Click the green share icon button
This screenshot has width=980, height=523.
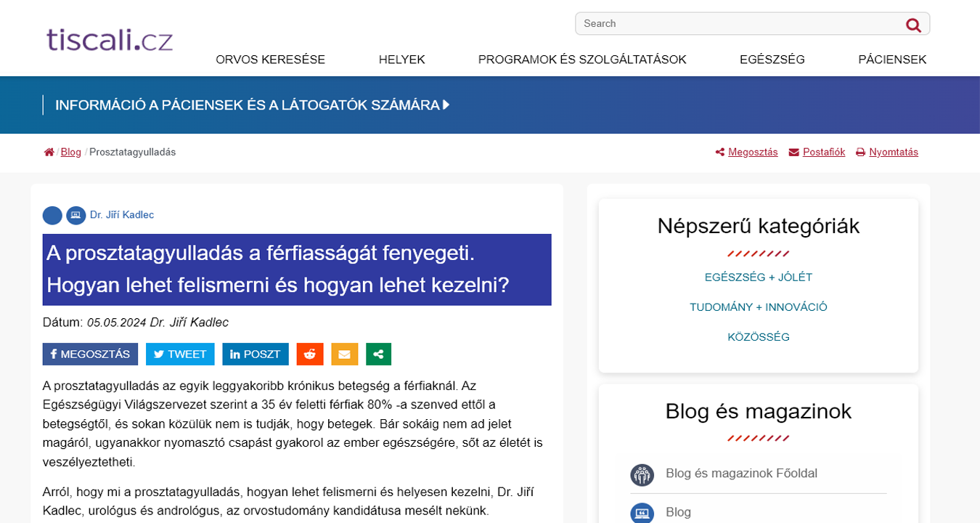tap(378, 354)
